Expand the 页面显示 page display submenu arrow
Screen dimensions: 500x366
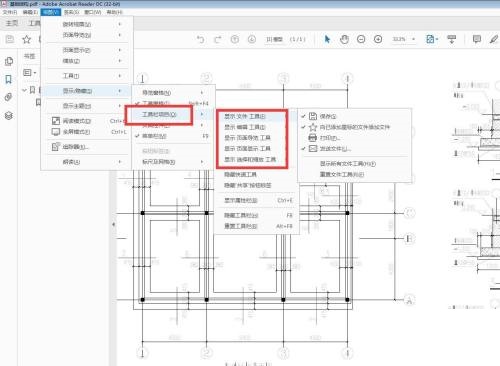pyautogui.click(x=120, y=50)
